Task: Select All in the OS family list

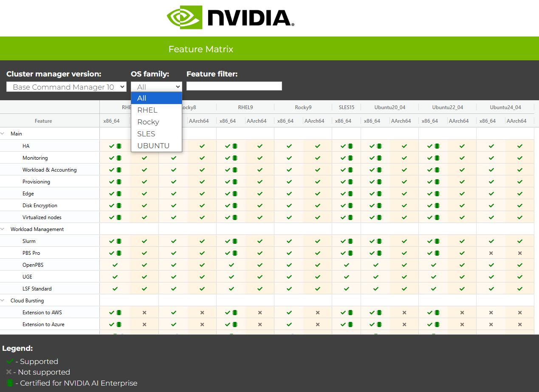Action: point(156,98)
